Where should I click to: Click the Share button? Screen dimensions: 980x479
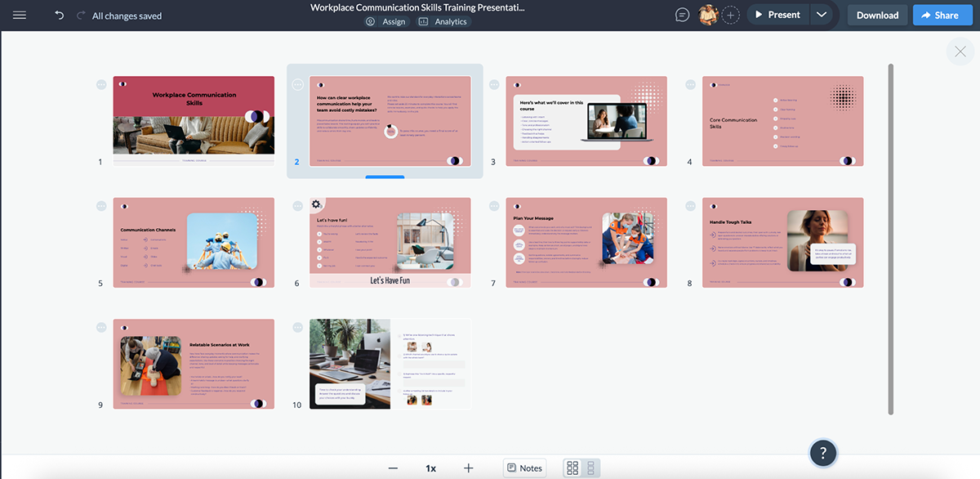pyautogui.click(x=942, y=15)
